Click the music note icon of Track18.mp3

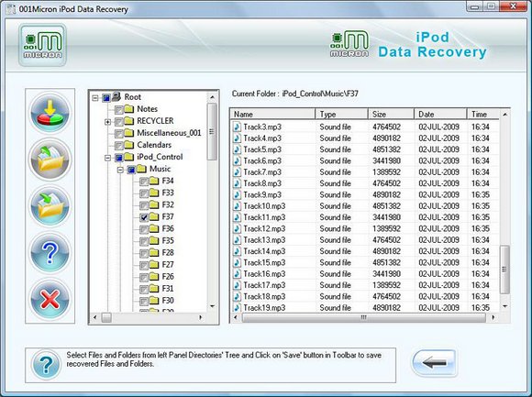(x=237, y=296)
